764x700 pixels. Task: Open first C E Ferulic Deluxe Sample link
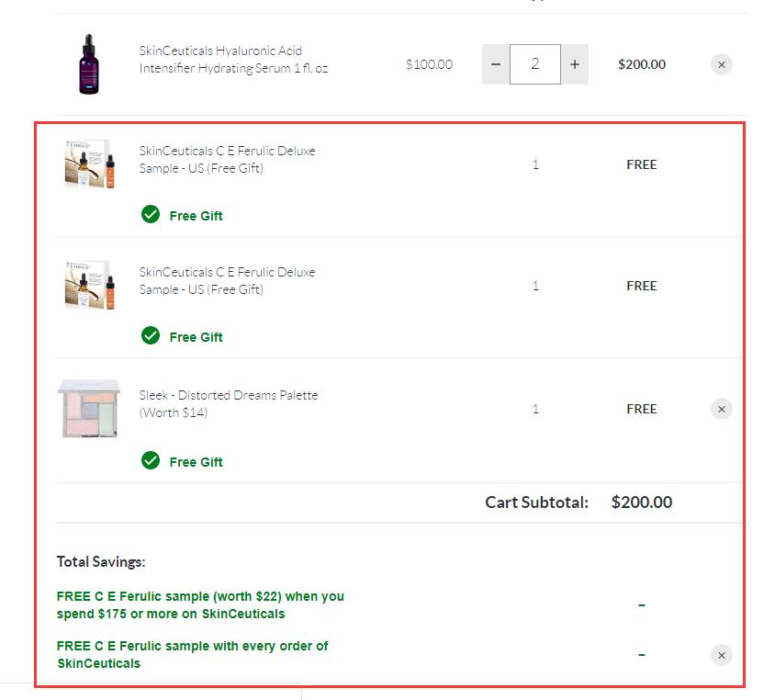point(227,160)
